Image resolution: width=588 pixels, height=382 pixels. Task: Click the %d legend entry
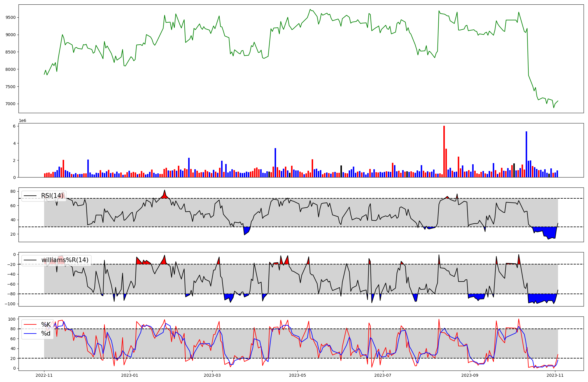point(46,334)
